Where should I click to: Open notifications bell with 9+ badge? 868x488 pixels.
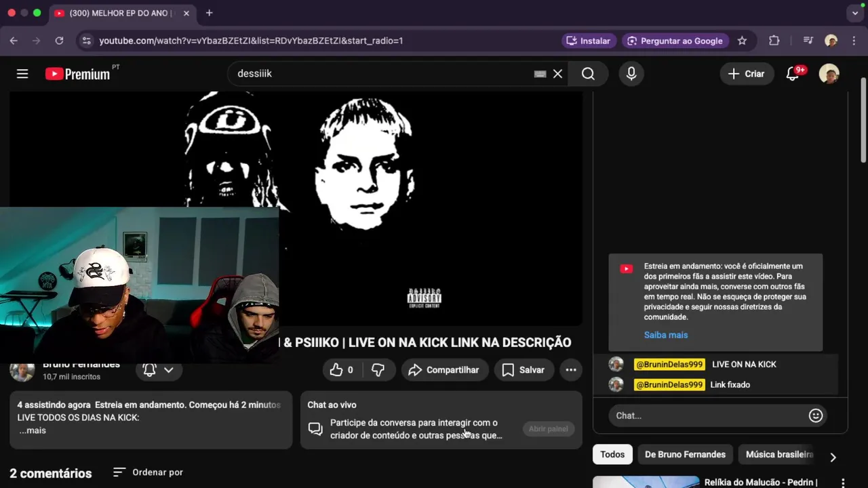tap(793, 73)
